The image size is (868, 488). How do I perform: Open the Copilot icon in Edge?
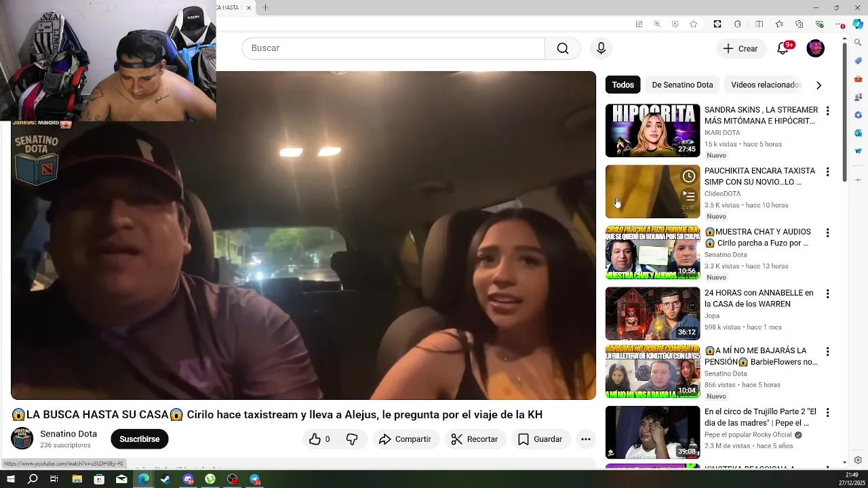pos(858,24)
